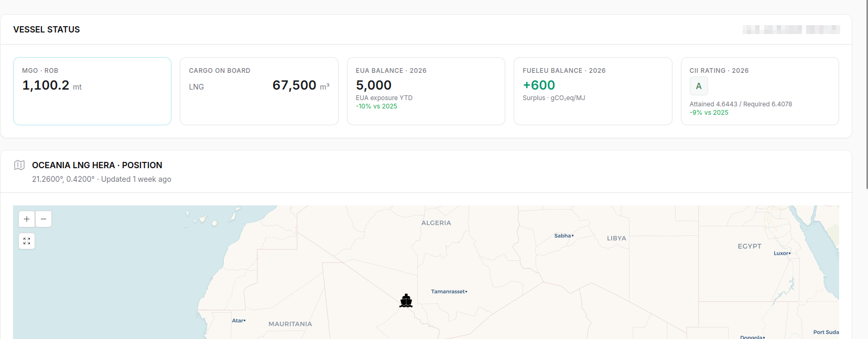Image resolution: width=868 pixels, height=339 pixels.
Task: Select the MGO ROB card
Action: [92, 91]
